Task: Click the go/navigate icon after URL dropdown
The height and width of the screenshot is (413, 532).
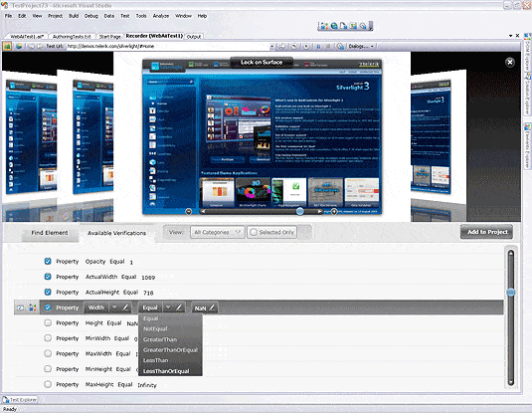Action: coord(282,46)
